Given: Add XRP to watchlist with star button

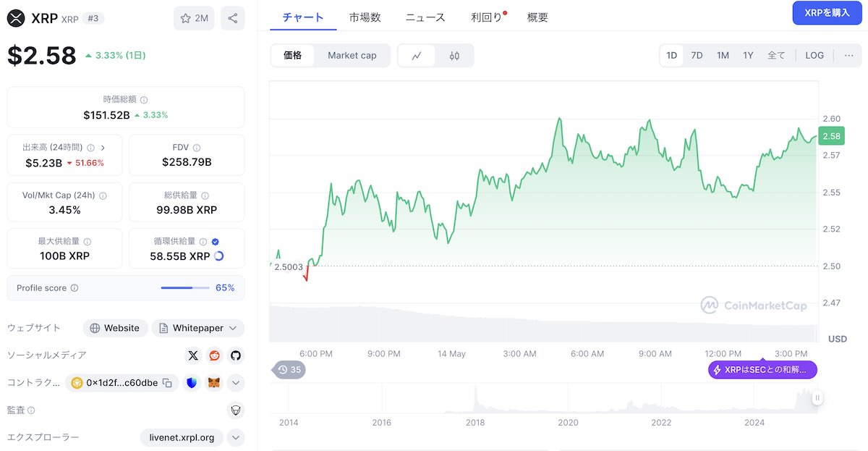Looking at the screenshot, I should 194,18.
